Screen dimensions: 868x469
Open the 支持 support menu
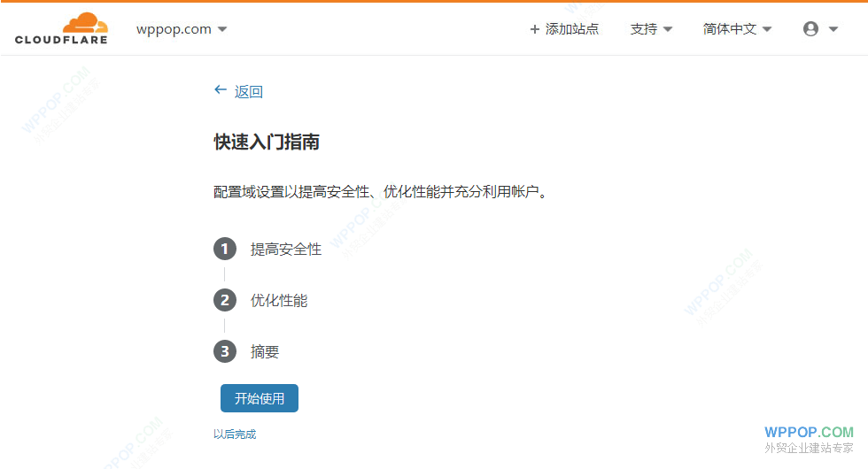click(x=651, y=28)
